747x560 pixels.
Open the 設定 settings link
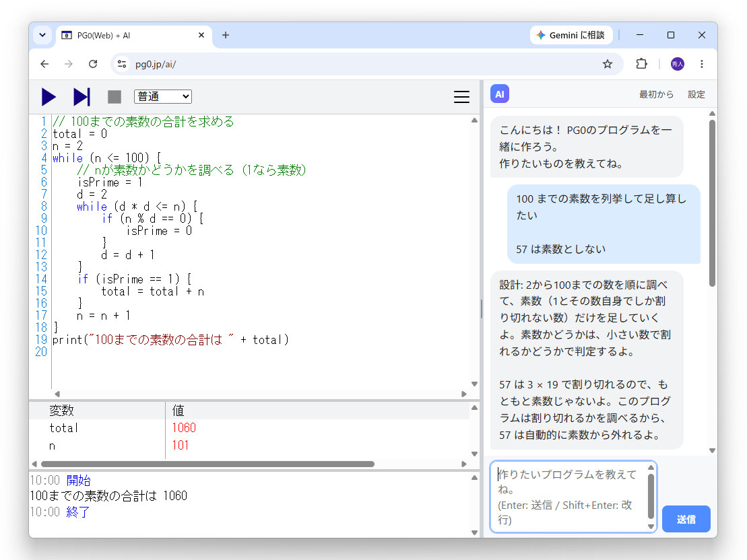click(696, 94)
